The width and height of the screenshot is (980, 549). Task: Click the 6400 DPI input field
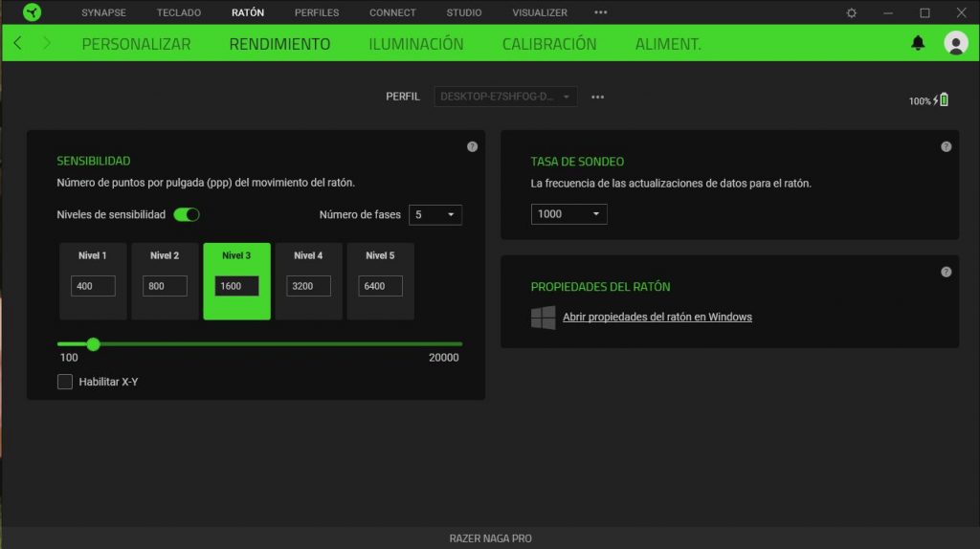point(381,286)
